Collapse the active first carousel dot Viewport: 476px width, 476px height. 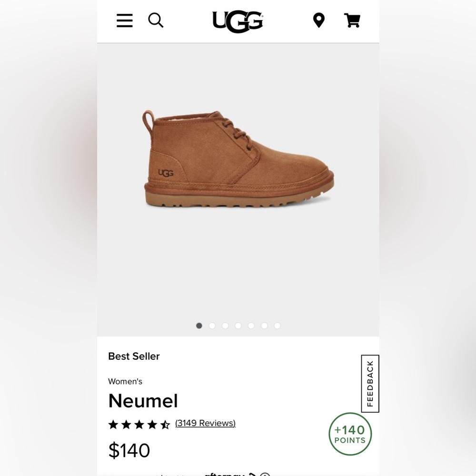[x=199, y=326]
